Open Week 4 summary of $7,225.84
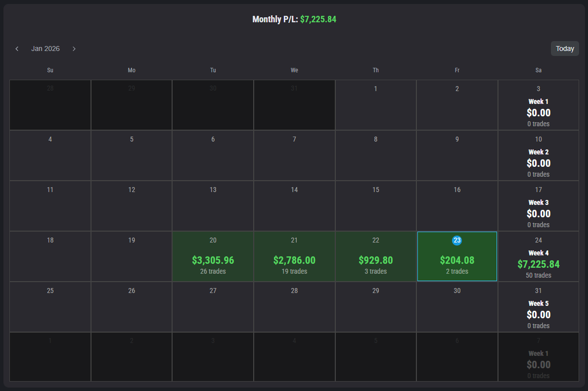Image resolution: width=588 pixels, height=391 pixels. point(538,262)
